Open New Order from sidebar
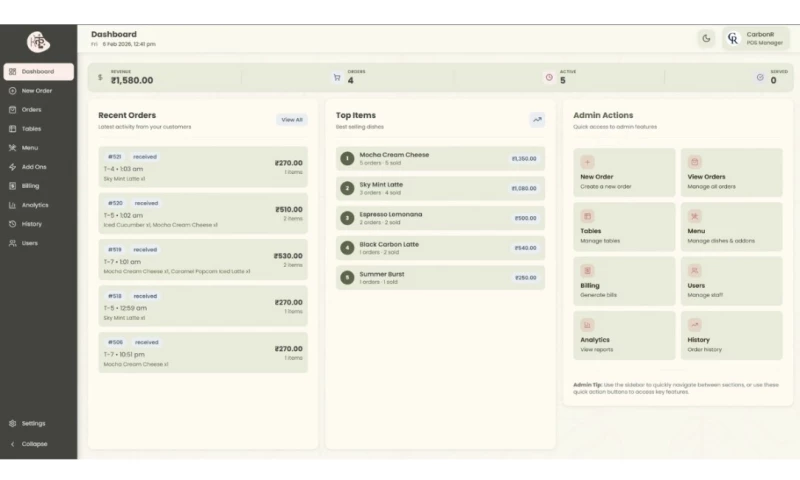 click(39, 91)
